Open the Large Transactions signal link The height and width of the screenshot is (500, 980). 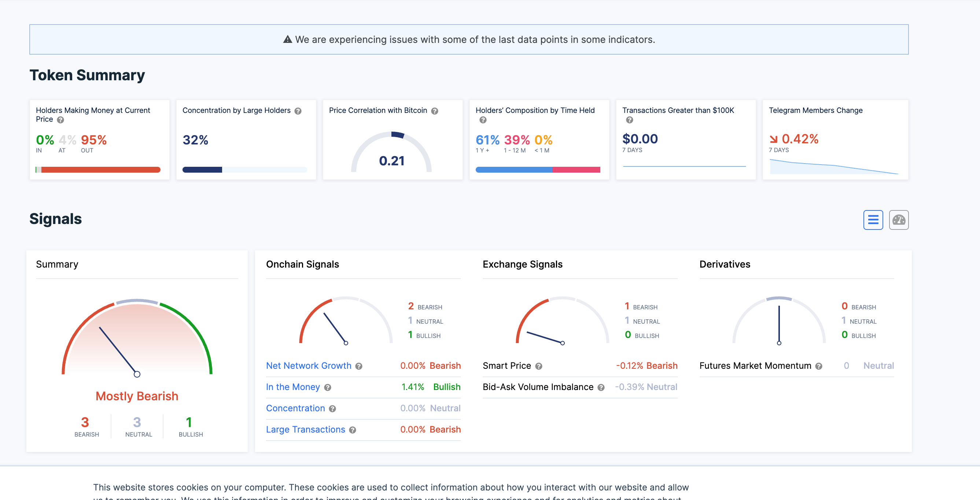click(306, 430)
